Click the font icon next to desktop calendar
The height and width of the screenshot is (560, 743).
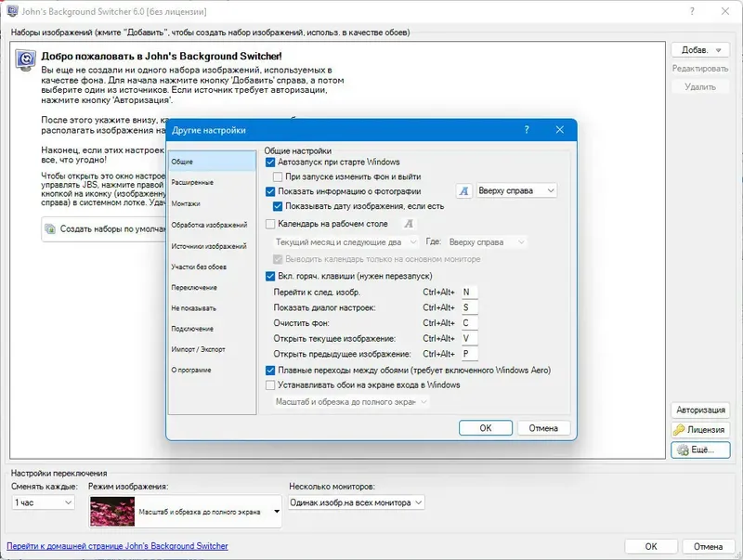pyautogui.click(x=409, y=224)
